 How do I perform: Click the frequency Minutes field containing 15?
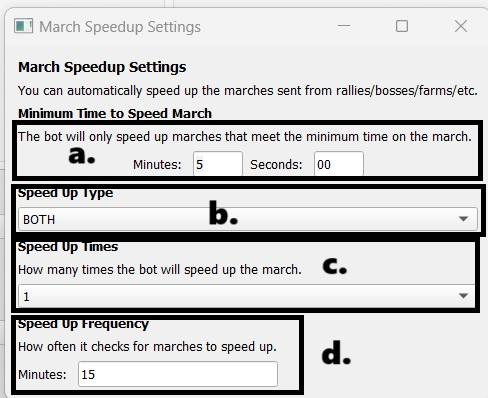[178, 374]
